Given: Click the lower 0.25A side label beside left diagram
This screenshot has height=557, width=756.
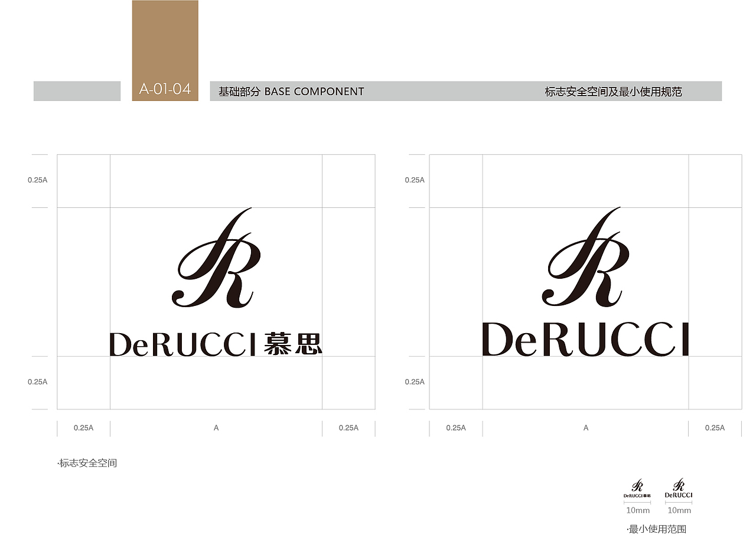Looking at the screenshot, I should (x=37, y=382).
